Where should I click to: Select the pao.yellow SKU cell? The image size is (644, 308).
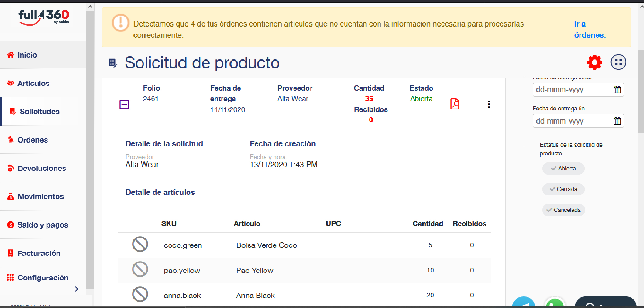point(182,270)
